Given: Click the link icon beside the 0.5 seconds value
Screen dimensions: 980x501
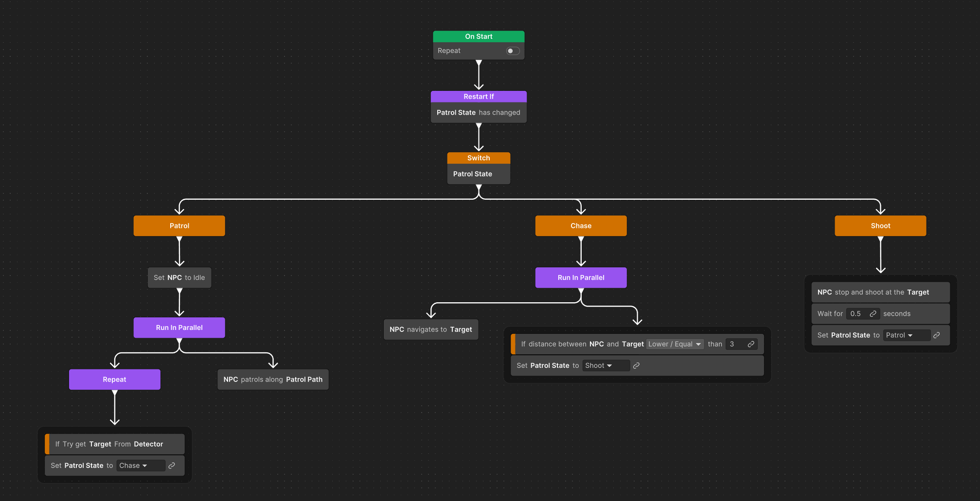Looking at the screenshot, I should point(873,313).
